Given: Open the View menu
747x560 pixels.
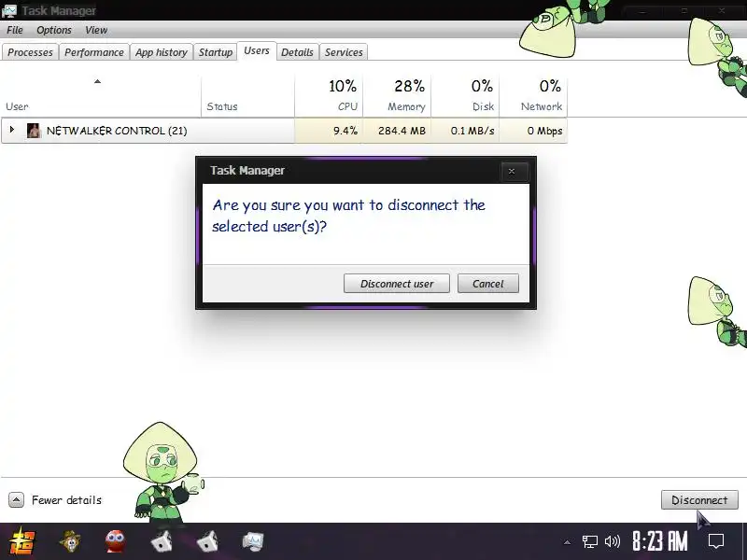Looking at the screenshot, I should tap(96, 30).
